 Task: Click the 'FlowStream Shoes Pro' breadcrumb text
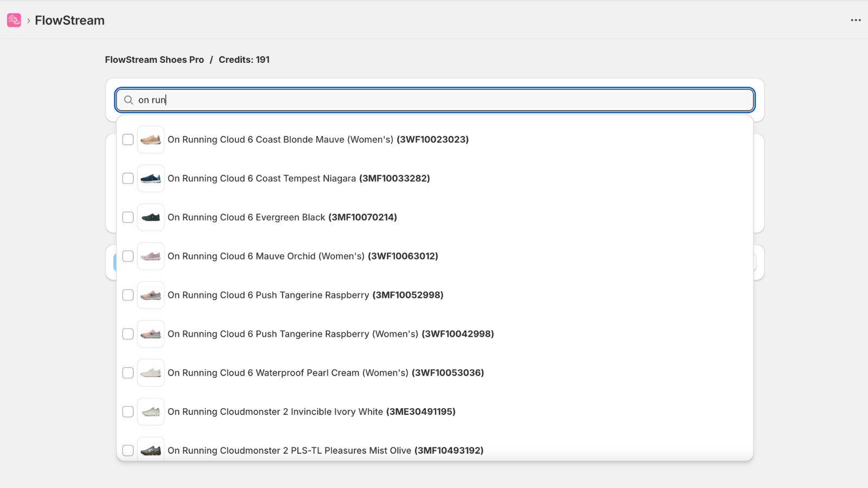click(155, 60)
